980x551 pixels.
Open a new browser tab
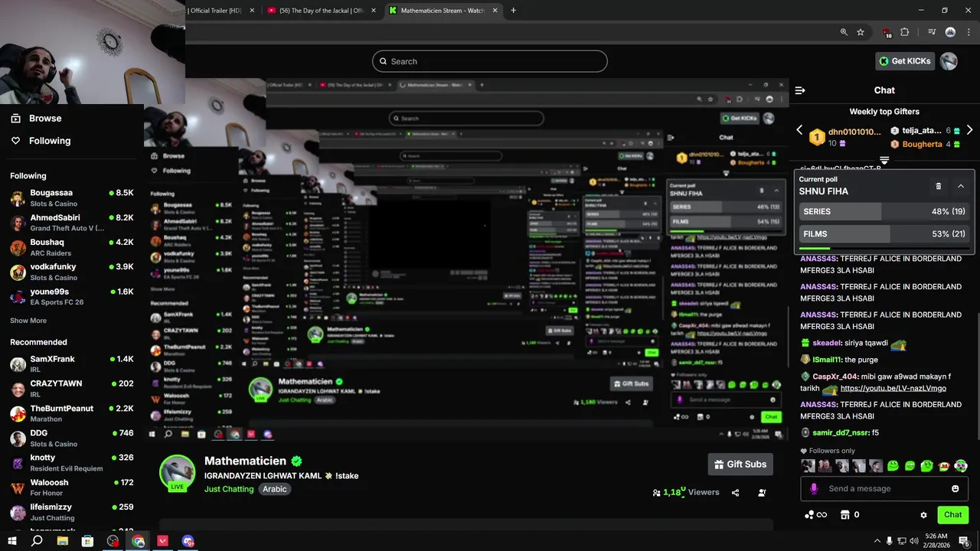(x=513, y=11)
